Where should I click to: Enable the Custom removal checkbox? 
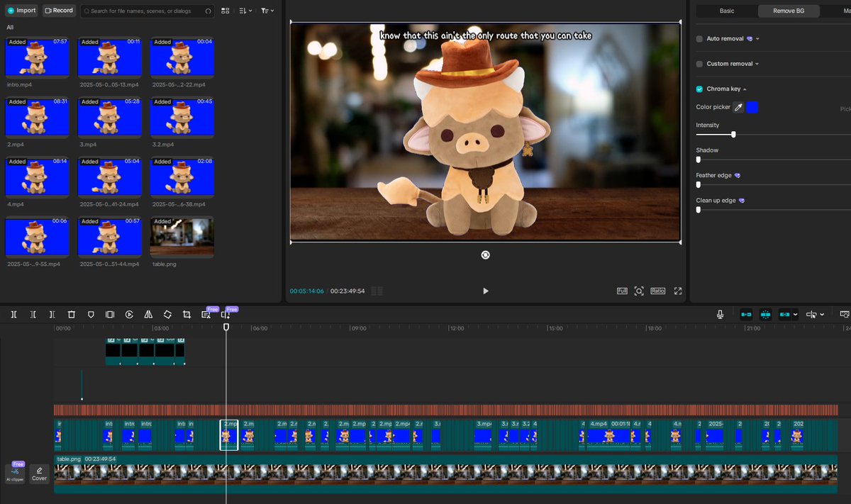point(699,64)
